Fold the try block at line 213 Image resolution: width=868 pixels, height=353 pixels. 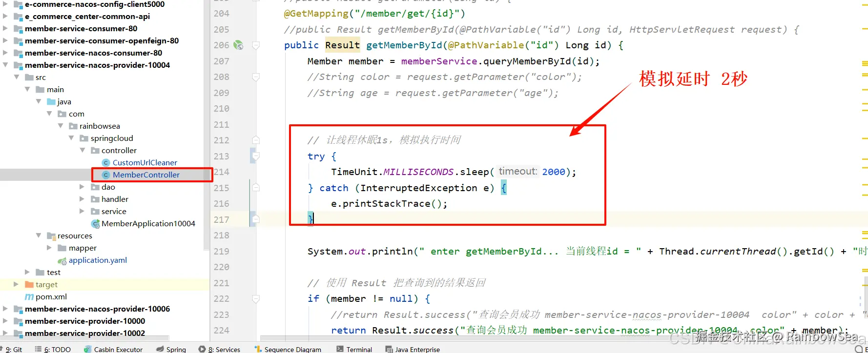(255, 156)
